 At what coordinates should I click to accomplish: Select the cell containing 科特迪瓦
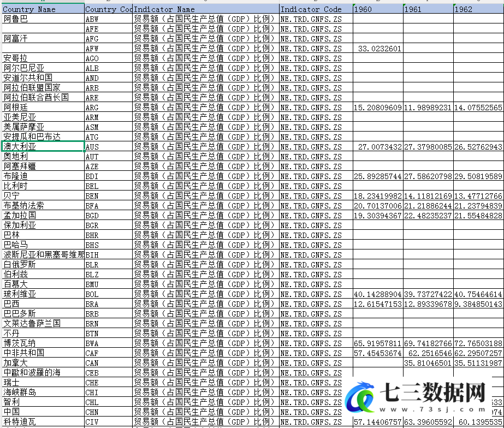pyautogui.click(x=43, y=422)
